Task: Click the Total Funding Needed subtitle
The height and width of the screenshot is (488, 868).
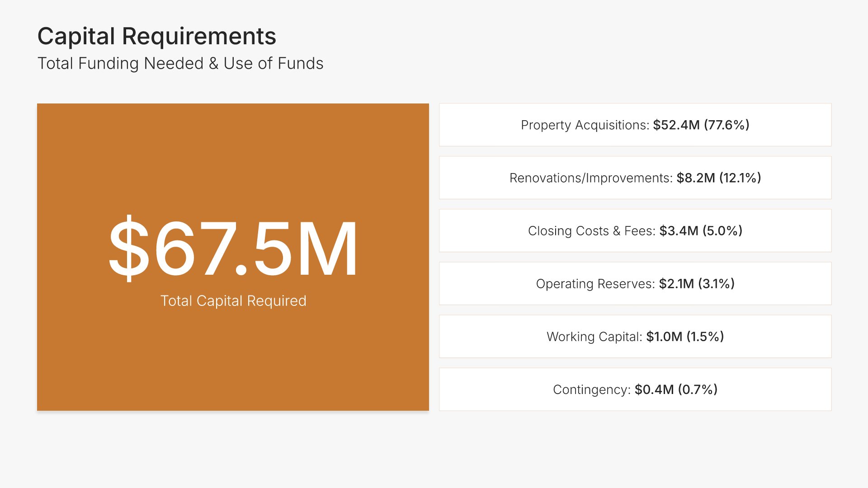Action: [180, 63]
